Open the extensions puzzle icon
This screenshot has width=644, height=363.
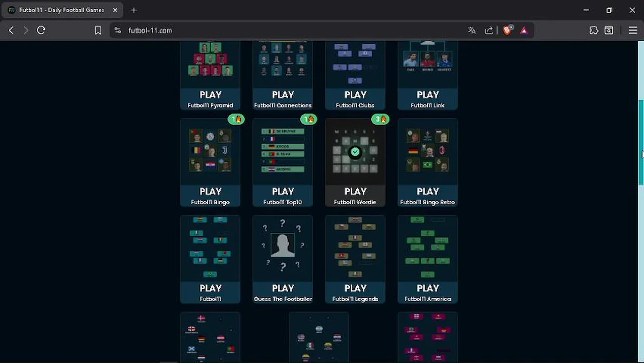click(594, 30)
